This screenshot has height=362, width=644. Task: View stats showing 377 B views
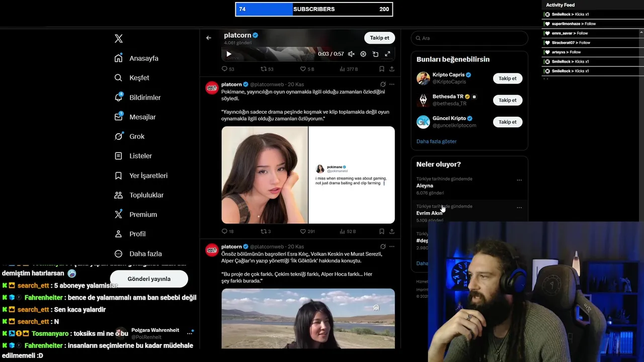point(349,69)
